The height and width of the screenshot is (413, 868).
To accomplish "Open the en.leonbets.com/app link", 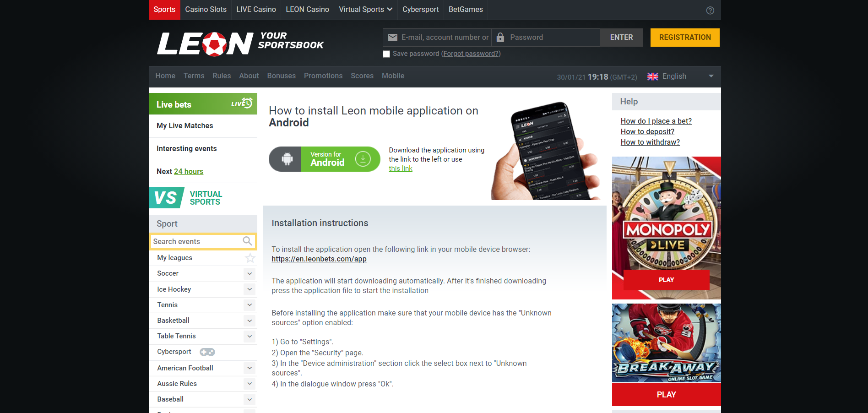I will [x=319, y=259].
